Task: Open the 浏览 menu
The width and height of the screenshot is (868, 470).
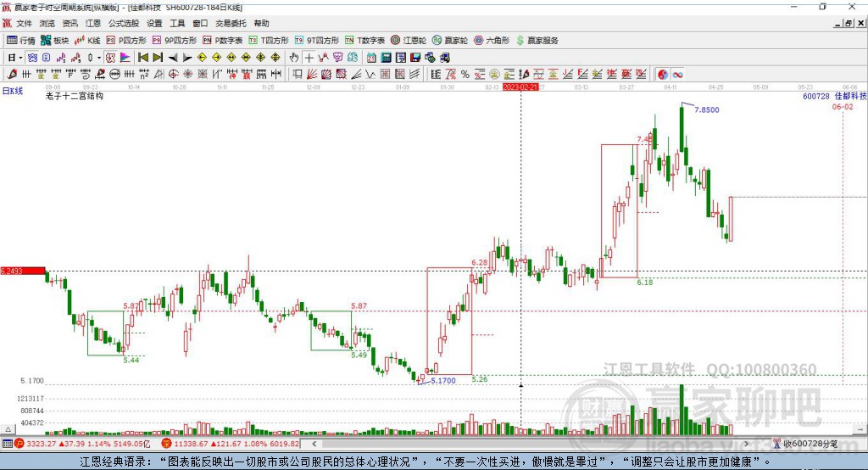Action: 47,23
